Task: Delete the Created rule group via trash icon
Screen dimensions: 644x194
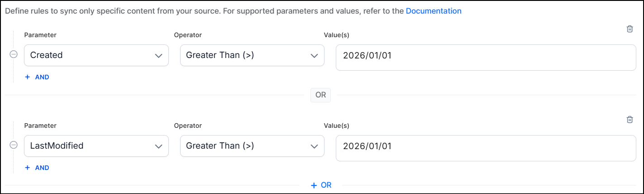Action: pyautogui.click(x=630, y=29)
